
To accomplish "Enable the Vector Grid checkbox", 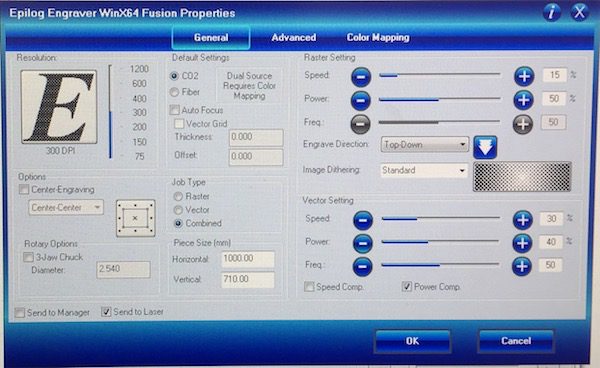I will pos(179,124).
